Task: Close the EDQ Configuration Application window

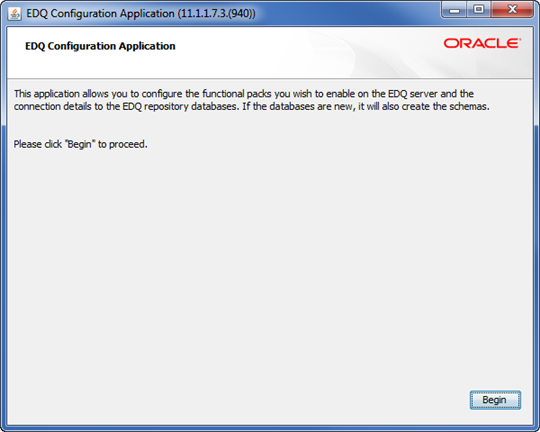Action: 512,10
